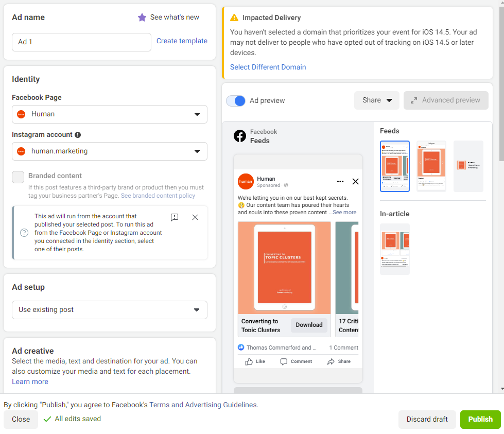Click the Converting to Topic Clusters headline
Screen dimensions: 504x434
point(260,325)
